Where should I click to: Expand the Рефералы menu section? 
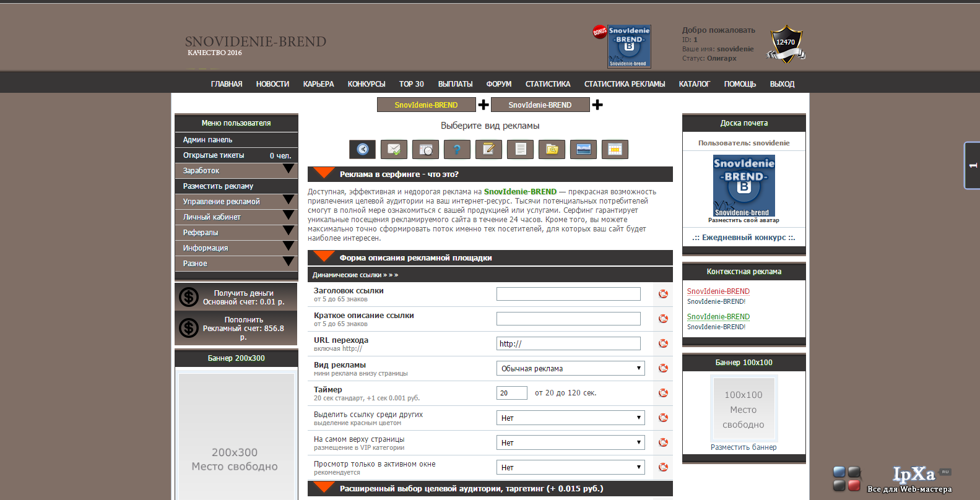(236, 233)
